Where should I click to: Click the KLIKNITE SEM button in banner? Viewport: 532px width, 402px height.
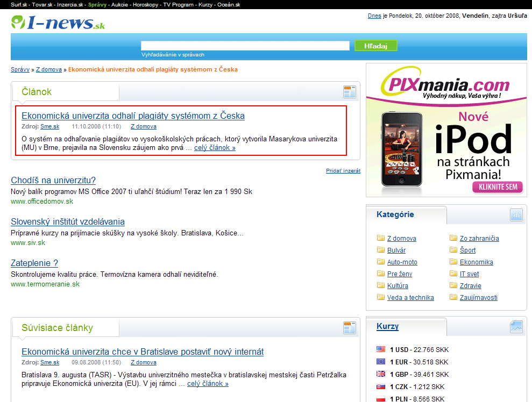[x=498, y=187]
